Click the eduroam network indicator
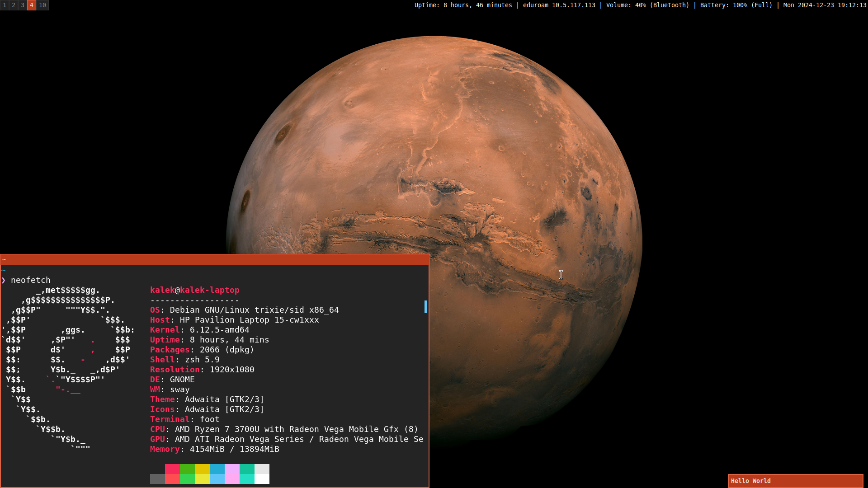The image size is (868, 488). [559, 5]
